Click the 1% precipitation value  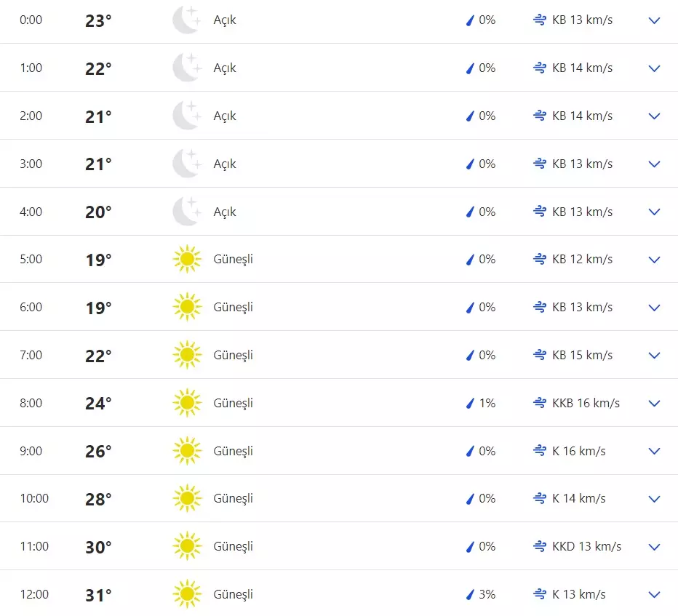coord(487,403)
